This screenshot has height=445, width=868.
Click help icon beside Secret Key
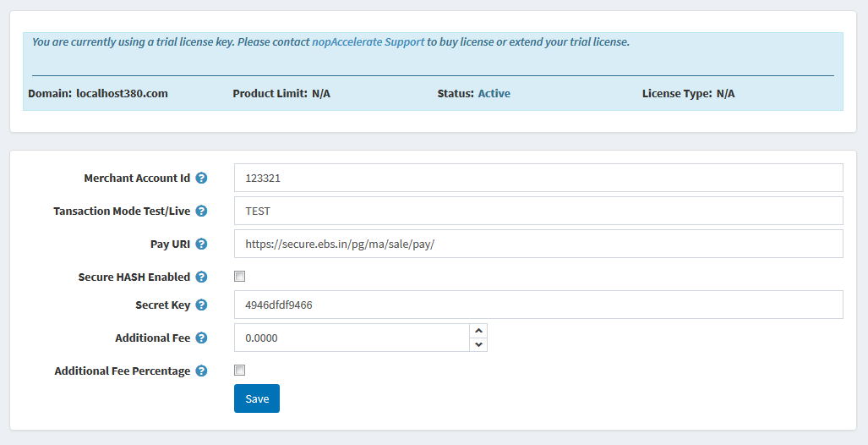tap(201, 305)
